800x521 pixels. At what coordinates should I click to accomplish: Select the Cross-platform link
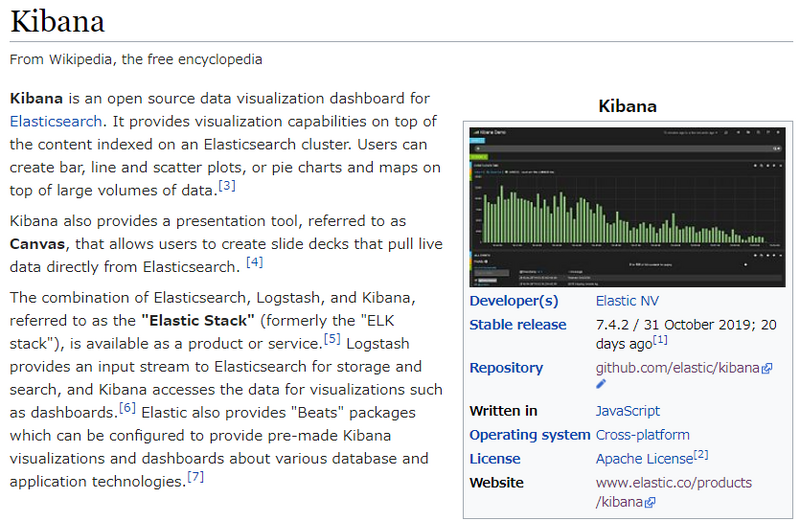point(642,435)
